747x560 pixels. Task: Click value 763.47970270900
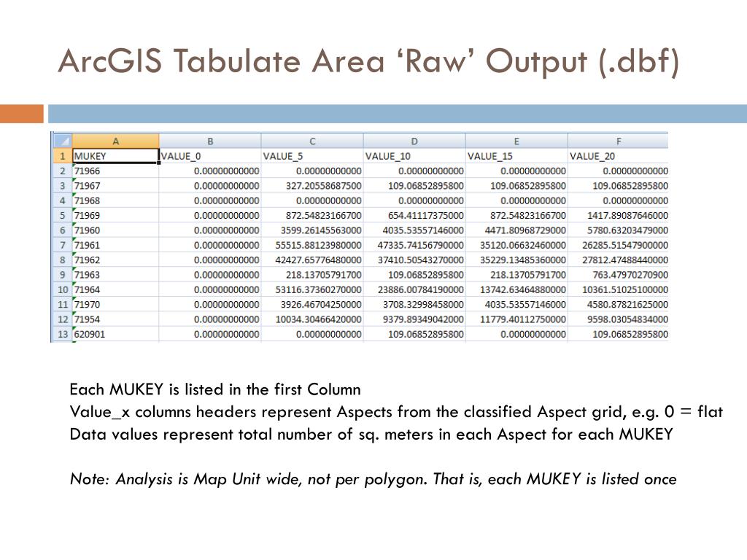619,275
